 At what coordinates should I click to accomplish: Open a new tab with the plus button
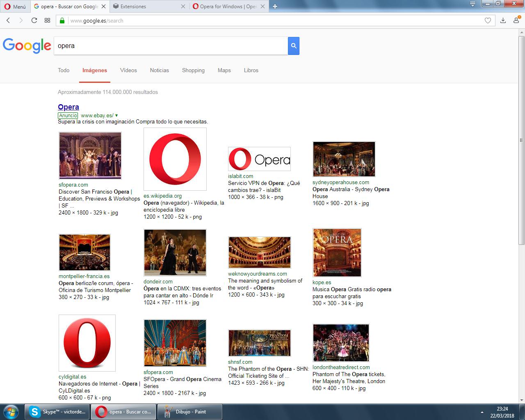tap(275, 6)
